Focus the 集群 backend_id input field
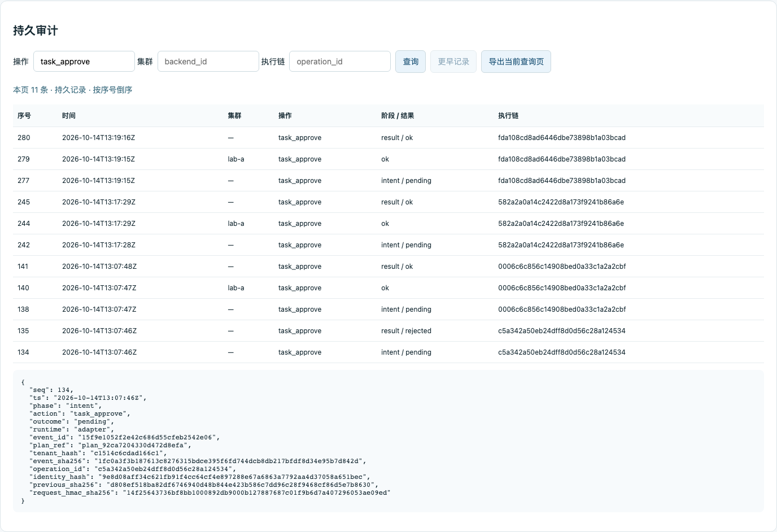This screenshot has height=532, width=777. pyautogui.click(x=208, y=62)
